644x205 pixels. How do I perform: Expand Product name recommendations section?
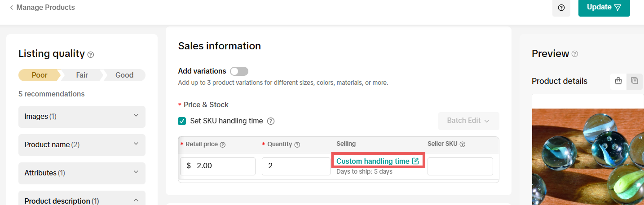click(82, 144)
